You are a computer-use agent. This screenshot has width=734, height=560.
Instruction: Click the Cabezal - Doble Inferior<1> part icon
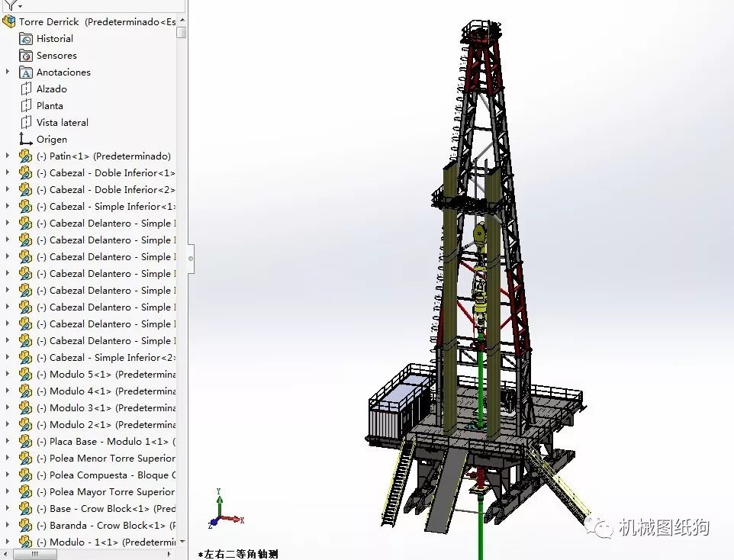click(25, 172)
